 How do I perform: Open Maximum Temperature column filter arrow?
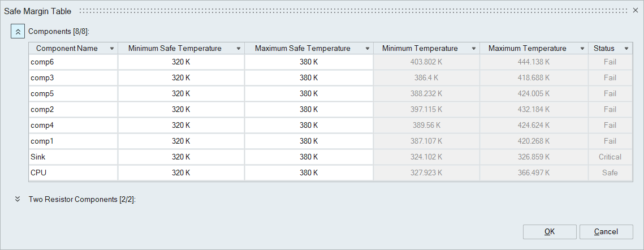pos(583,49)
